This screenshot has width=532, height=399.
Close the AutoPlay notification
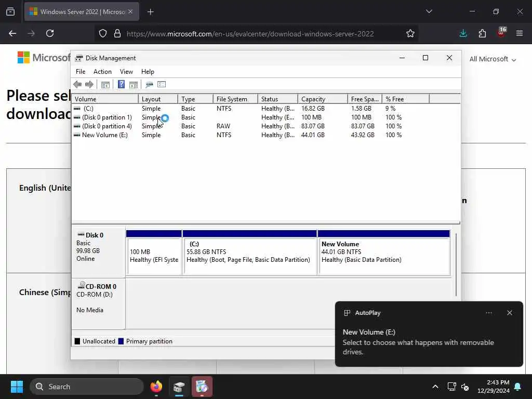click(510, 313)
